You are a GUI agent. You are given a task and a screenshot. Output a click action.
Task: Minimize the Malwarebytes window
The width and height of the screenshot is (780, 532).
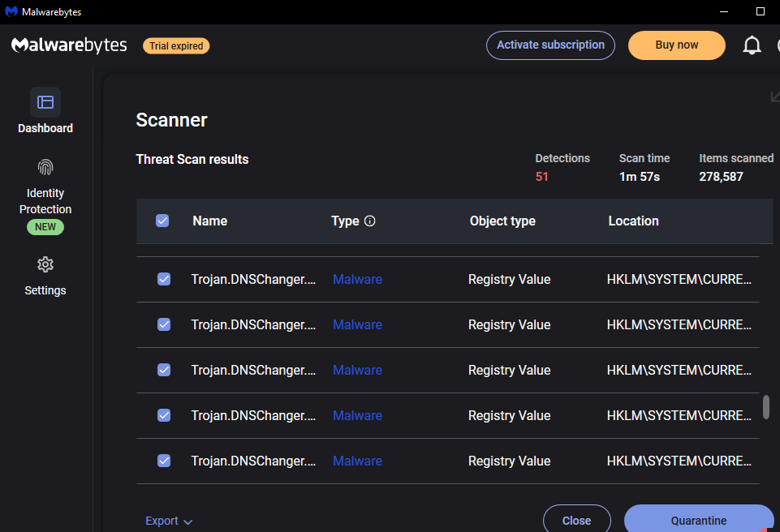click(724, 11)
